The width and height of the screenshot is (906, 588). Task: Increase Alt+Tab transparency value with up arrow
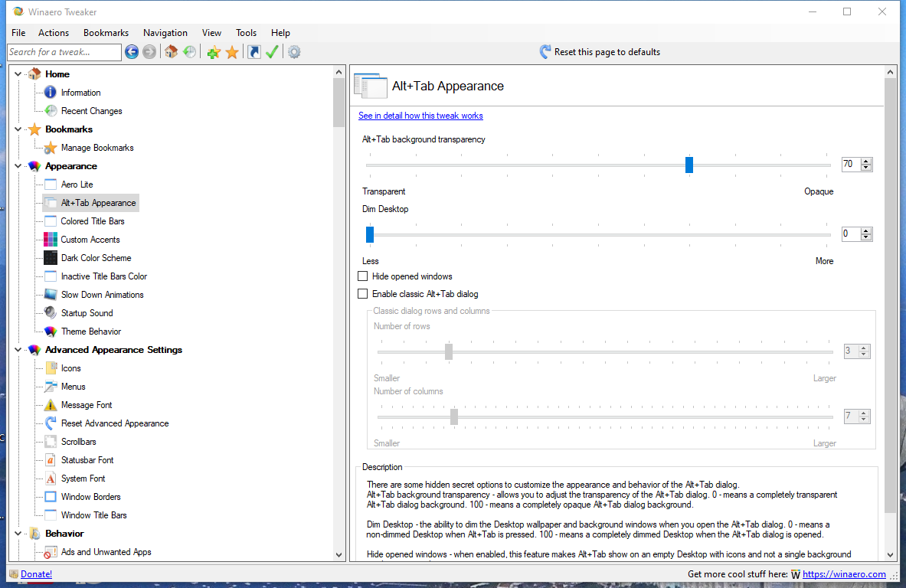point(865,161)
